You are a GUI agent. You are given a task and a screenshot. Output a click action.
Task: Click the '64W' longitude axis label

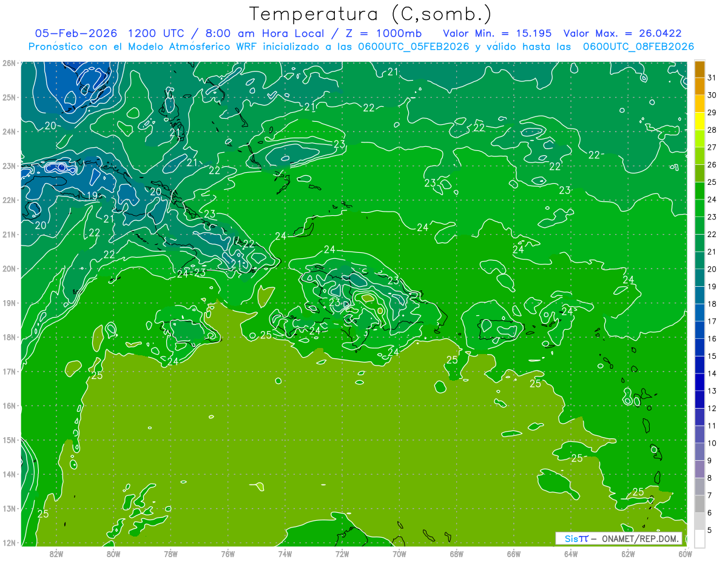click(571, 554)
